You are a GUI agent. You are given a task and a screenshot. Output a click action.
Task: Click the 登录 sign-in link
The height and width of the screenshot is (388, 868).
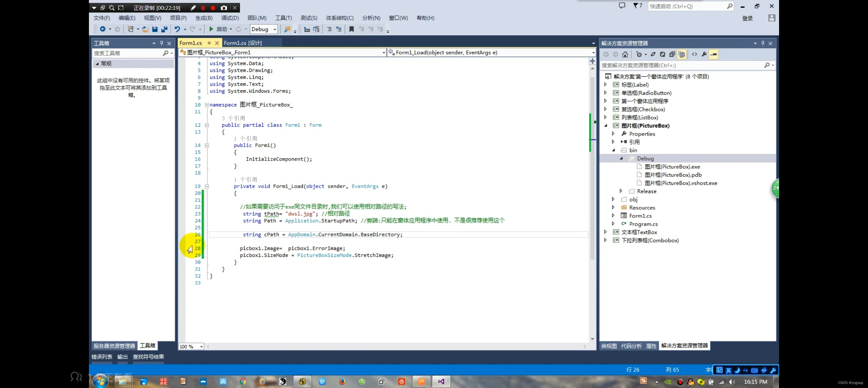click(747, 18)
